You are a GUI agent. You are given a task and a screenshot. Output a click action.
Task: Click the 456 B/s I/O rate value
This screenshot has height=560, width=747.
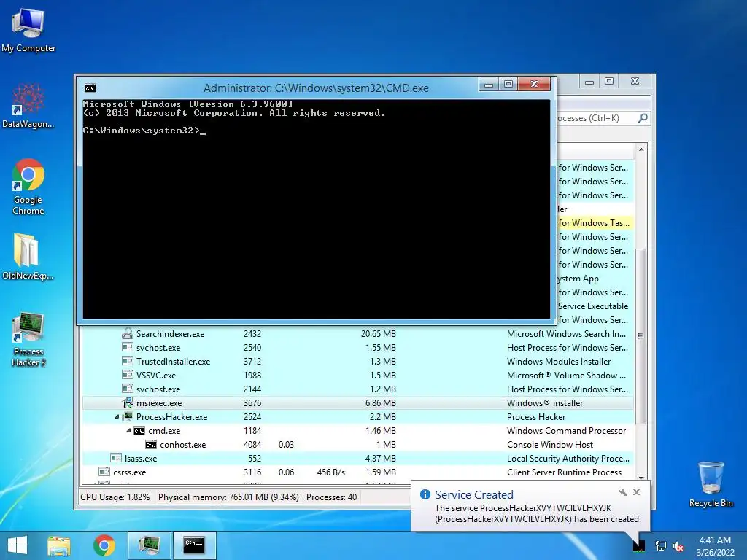pos(330,472)
